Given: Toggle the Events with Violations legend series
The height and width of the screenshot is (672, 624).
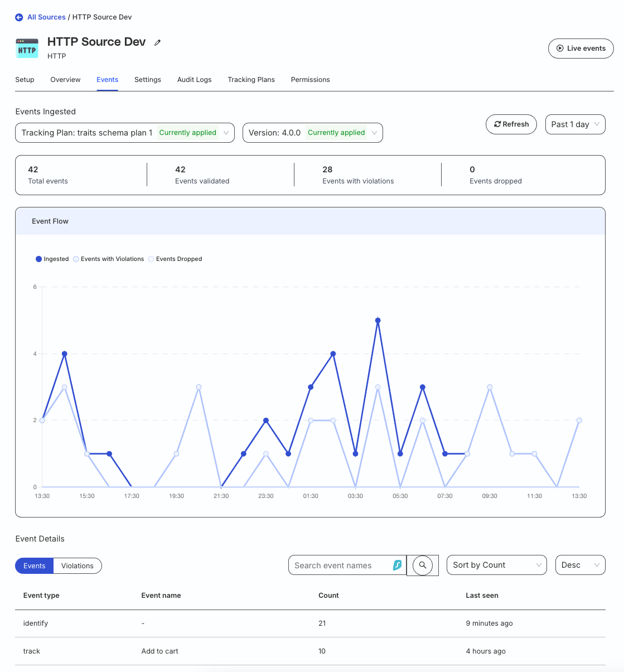Looking at the screenshot, I should click(x=108, y=259).
